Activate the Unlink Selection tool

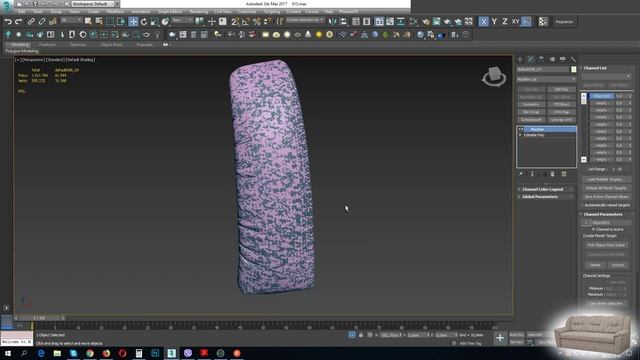[42, 21]
